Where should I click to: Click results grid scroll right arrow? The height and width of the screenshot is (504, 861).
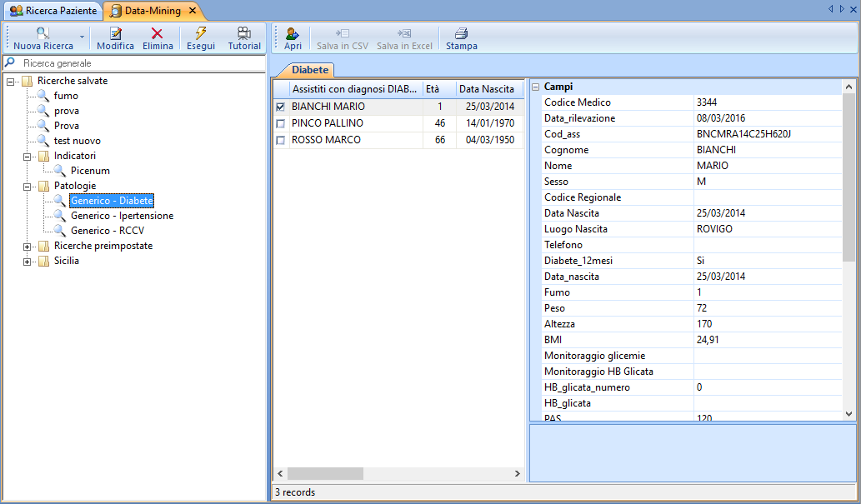pyautogui.click(x=518, y=473)
